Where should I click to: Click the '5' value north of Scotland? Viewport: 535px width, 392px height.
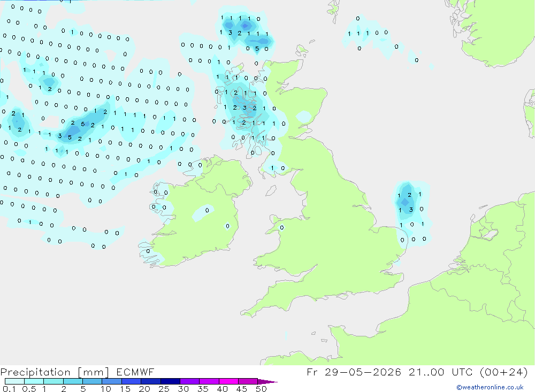point(257,49)
